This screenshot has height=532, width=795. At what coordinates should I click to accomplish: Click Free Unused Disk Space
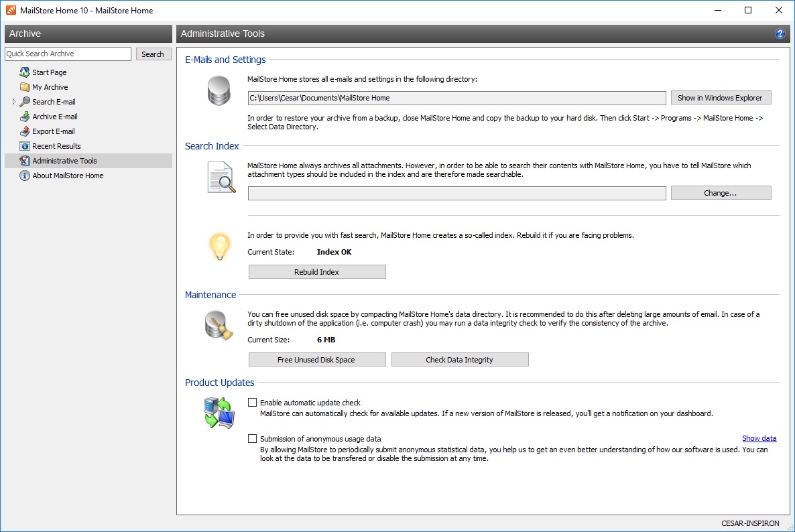pyautogui.click(x=316, y=359)
